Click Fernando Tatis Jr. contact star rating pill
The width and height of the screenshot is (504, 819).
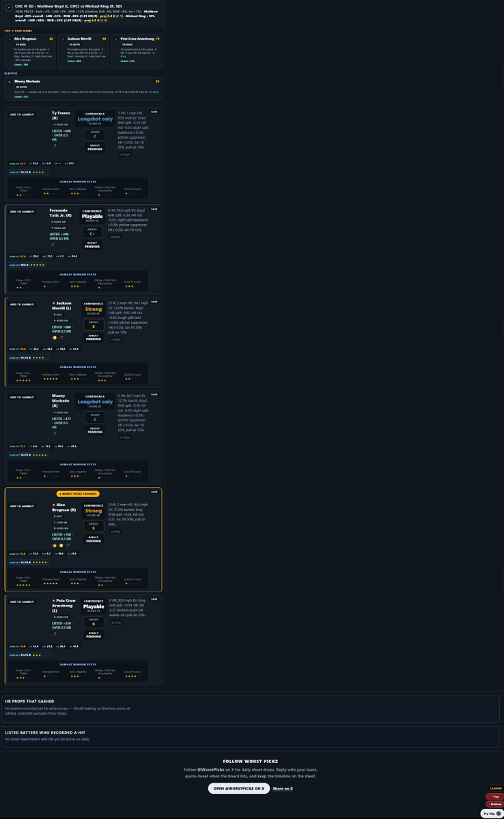pyautogui.click(x=27, y=265)
